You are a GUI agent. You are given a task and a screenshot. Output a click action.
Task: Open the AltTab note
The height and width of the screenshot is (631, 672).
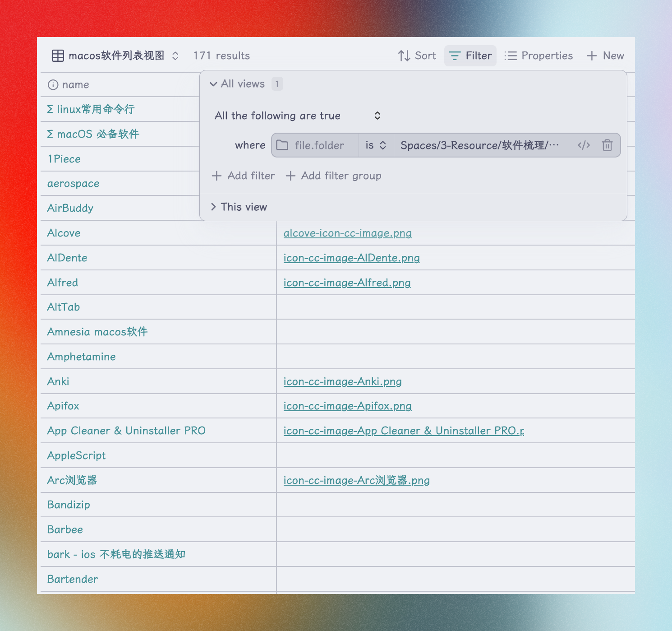click(x=64, y=307)
